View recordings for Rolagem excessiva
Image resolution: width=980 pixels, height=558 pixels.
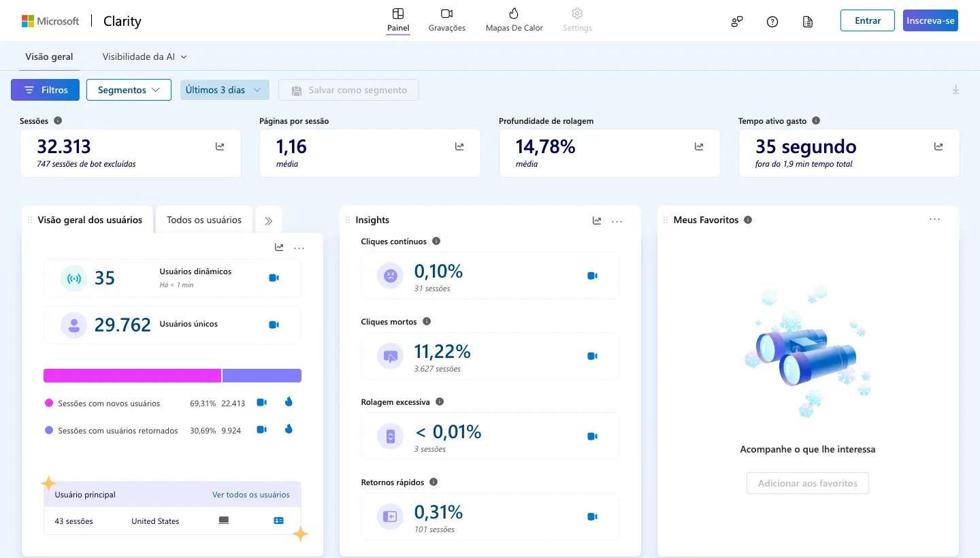[592, 436]
